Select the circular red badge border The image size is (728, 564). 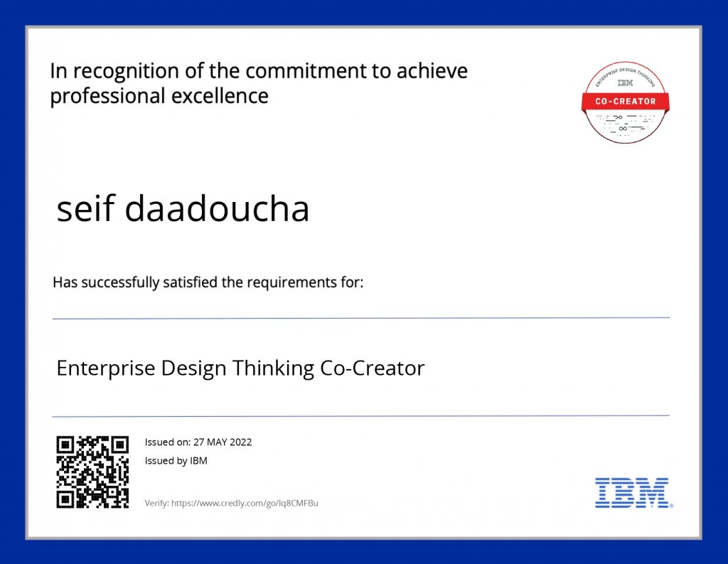coord(626,63)
